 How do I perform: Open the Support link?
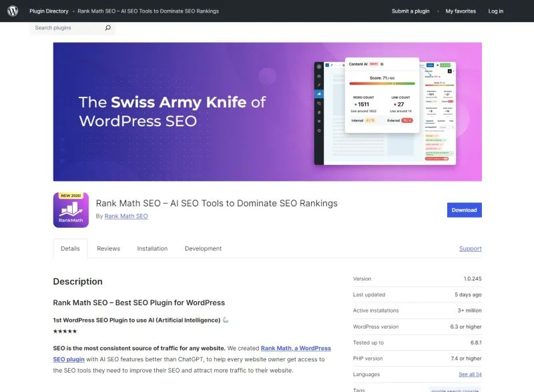click(471, 248)
